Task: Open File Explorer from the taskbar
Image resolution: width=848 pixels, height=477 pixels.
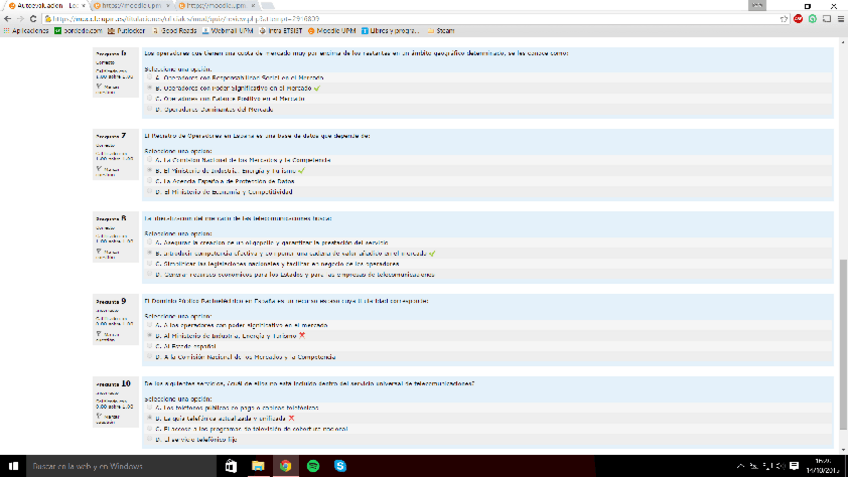Action: point(258,466)
